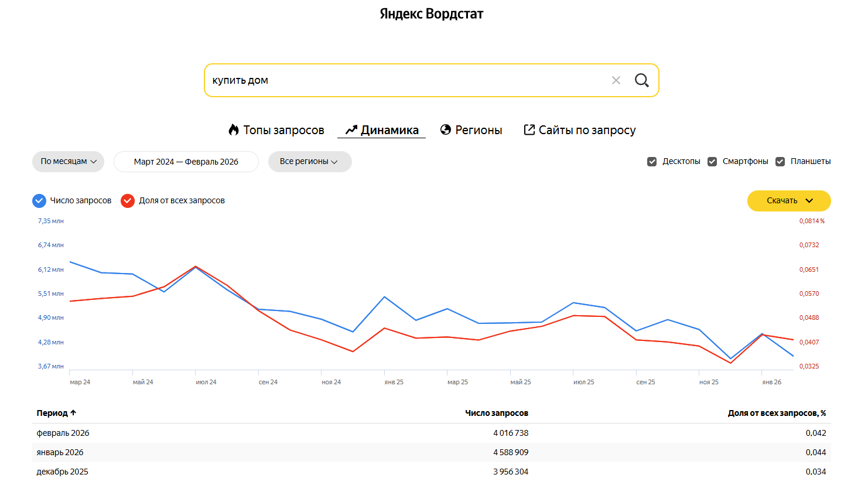The image size is (868, 478).
Task: Toggle blue Число запросов series marker
Action: (x=39, y=201)
